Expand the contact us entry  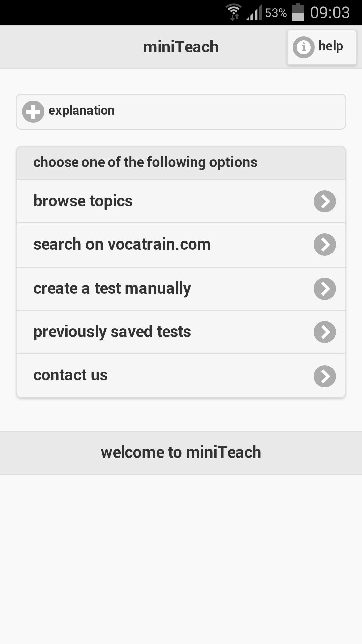pyautogui.click(x=134, y=376)
